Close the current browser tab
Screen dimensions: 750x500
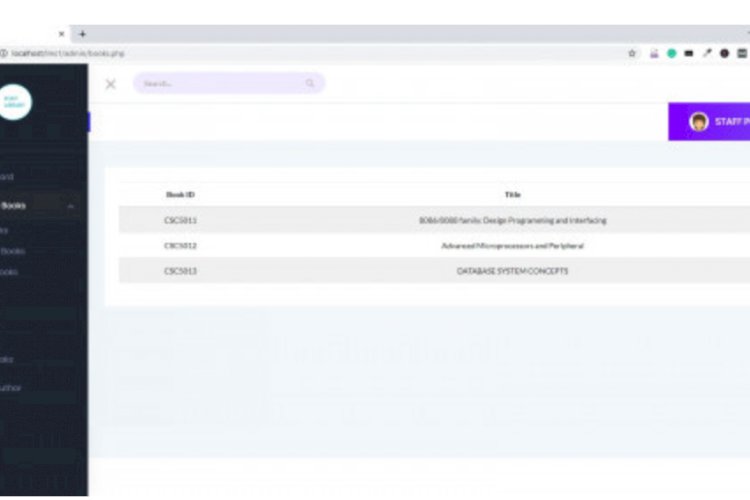(x=62, y=34)
